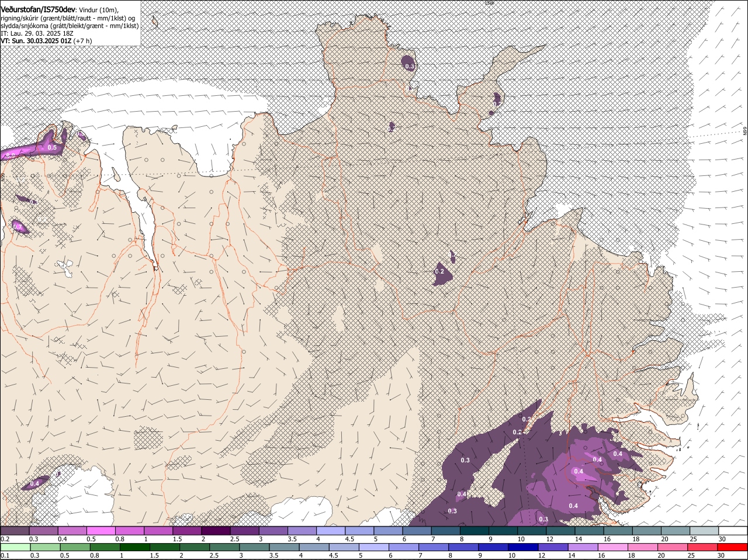Image resolution: width=748 pixels, height=560 pixels.
Task: Pick the white 30 snow legend swatch
Action: [733, 531]
